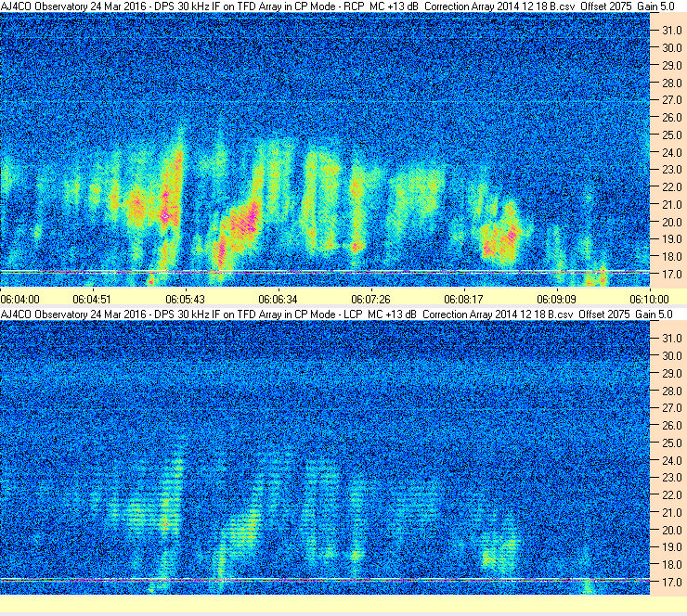
Task: Click the 06:05:43 time axis label
Action: 185,300
